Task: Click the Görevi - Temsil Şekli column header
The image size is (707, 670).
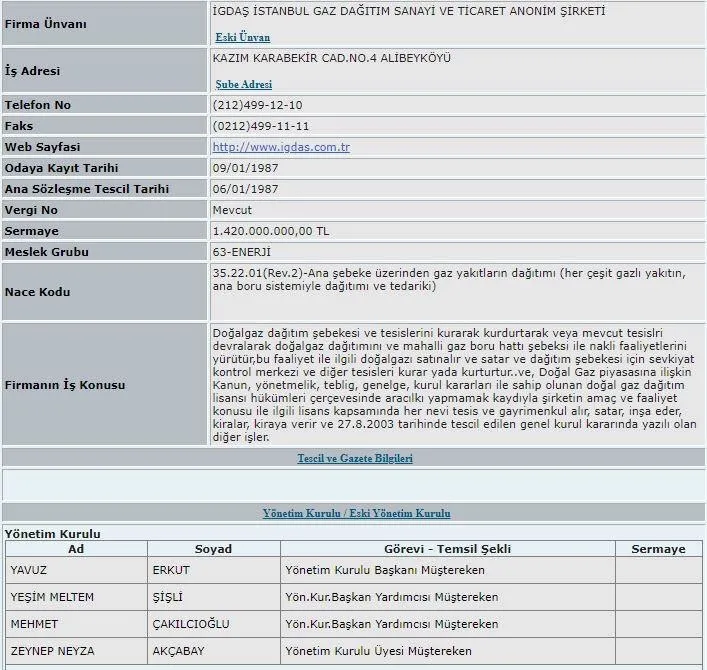Action: coord(447,549)
